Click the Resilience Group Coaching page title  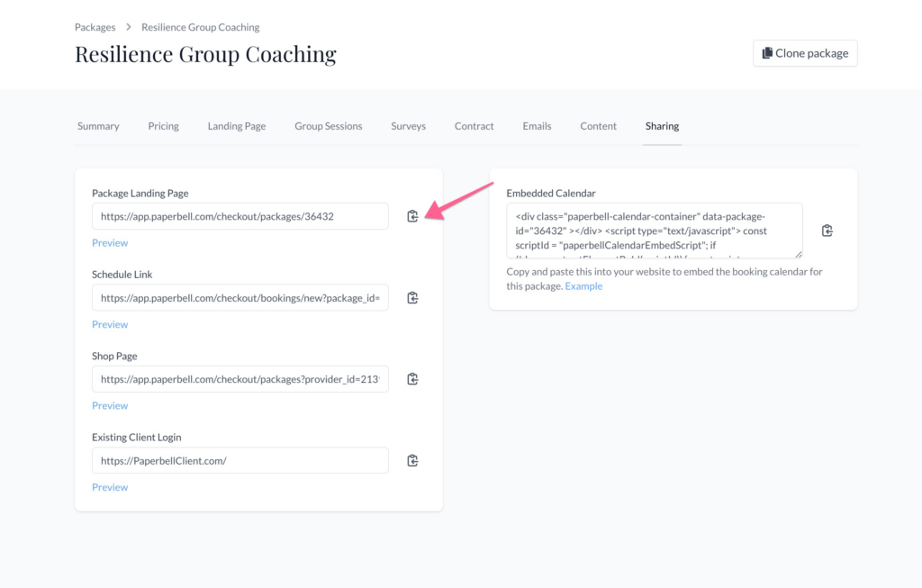click(205, 54)
